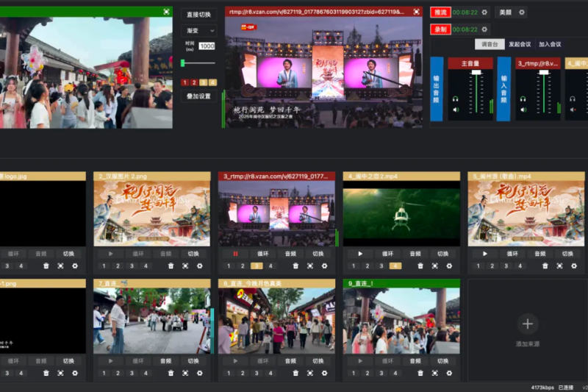Click the 叠加设置 button
The width and height of the screenshot is (588, 392).
click(x=198, y=96)
